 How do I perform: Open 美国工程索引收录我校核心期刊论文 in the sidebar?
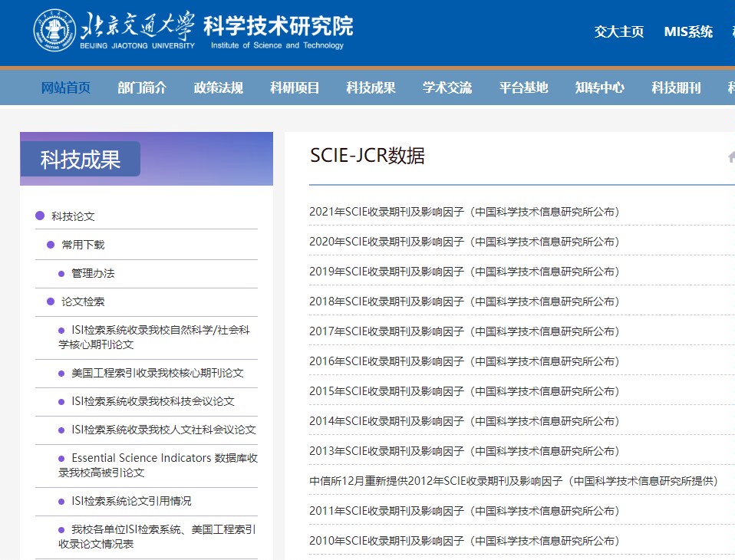(x=157, y=373)
